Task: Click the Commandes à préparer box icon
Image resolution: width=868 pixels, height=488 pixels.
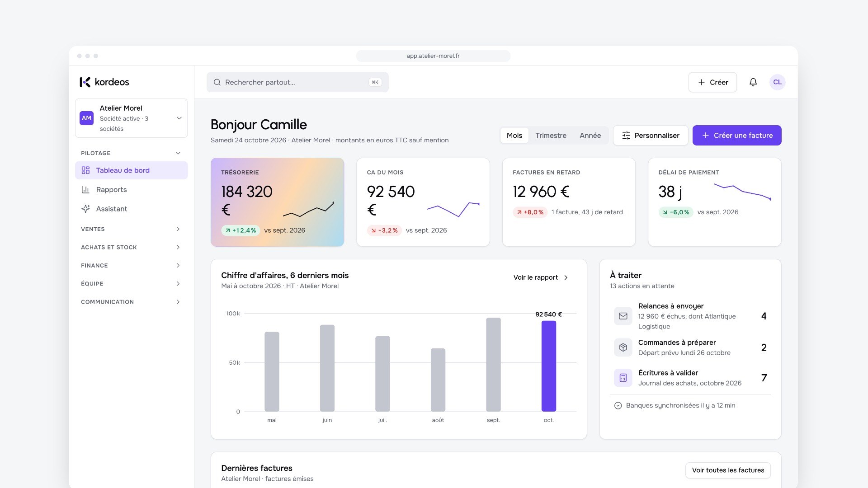Action: 623,347
